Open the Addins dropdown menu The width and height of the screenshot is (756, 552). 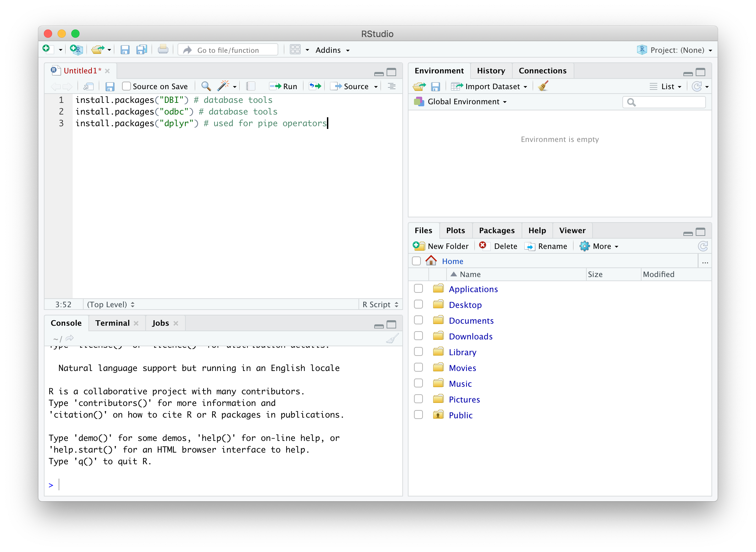(332, 50)
